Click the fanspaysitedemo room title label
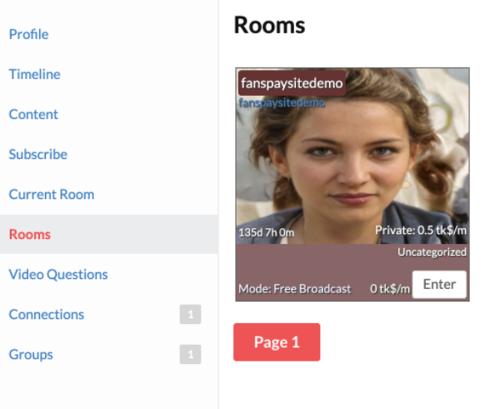 pos(292,83)
